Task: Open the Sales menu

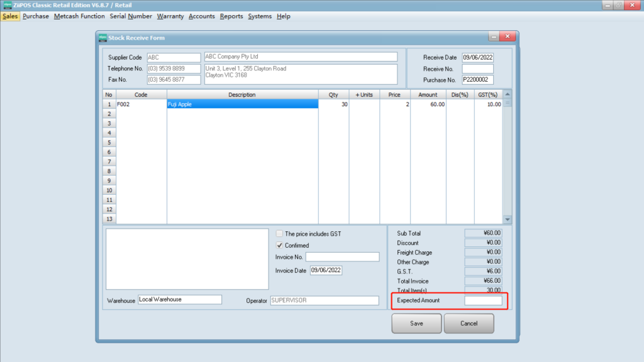Action: [10, 16]
